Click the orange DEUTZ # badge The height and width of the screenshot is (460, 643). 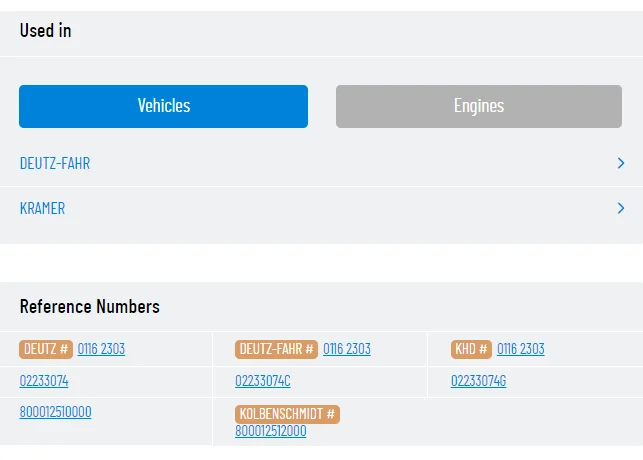[x=46, y=349]
